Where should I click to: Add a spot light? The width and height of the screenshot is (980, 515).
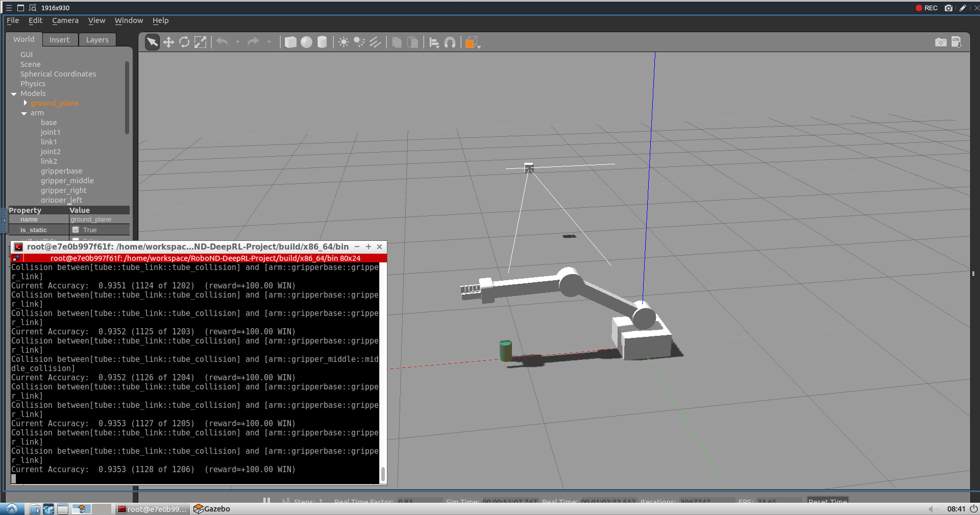pyautogui.click(x=359, y=42)
